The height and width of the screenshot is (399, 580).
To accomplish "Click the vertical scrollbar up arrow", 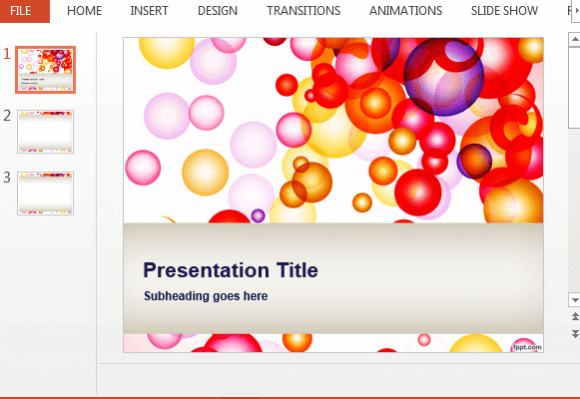I will point(574,39).
